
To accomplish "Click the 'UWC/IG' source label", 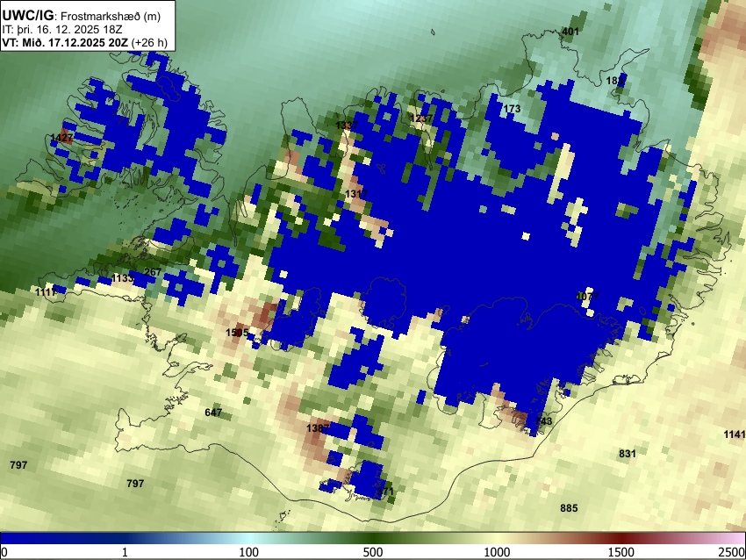I will pos(28,16).
